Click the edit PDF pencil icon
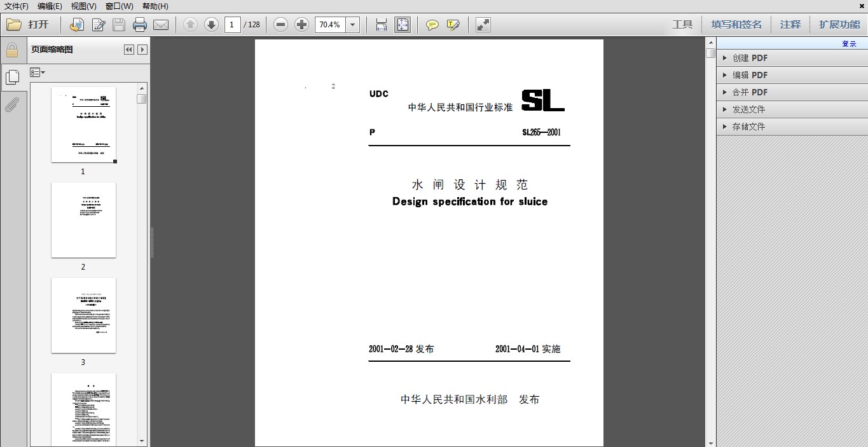This screenshot has height=447, width=868. tap(99, 25)
